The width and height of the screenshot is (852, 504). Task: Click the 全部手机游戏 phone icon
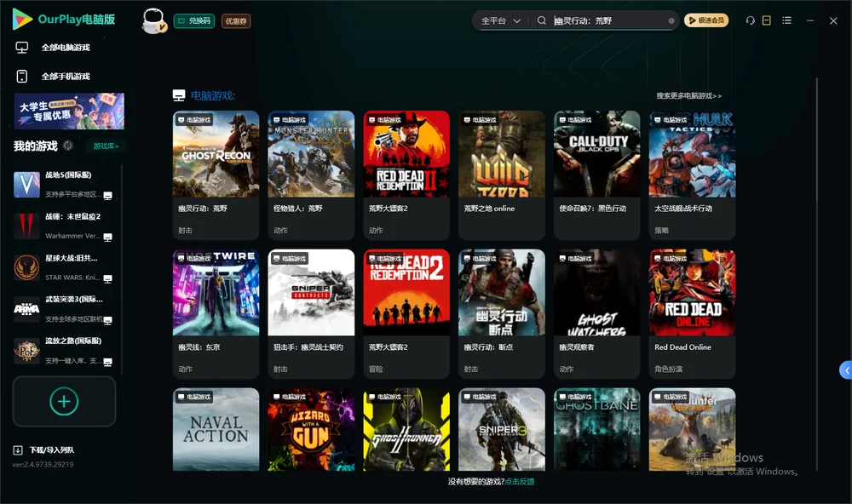pos(22,76)
